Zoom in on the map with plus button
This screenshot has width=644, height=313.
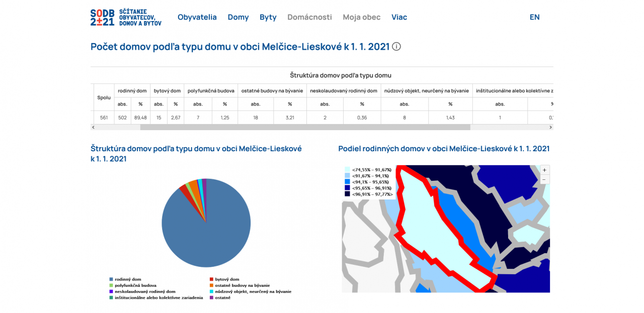pyautogui.click(x=545, y=170)
